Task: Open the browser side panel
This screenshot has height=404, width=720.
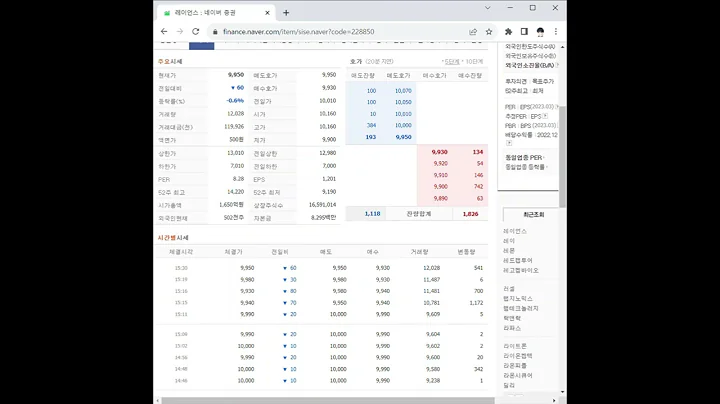Action: [x=524, y=32]
